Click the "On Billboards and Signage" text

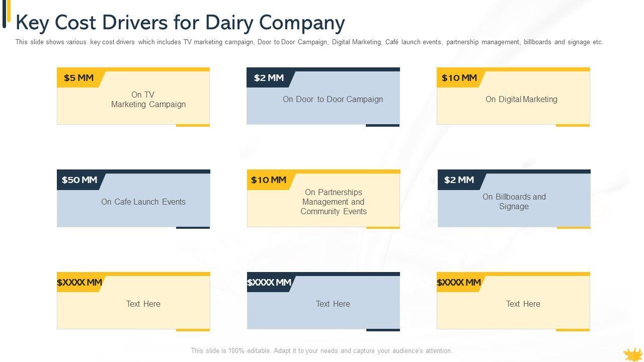pyautogui.click(x=514, y=202)
